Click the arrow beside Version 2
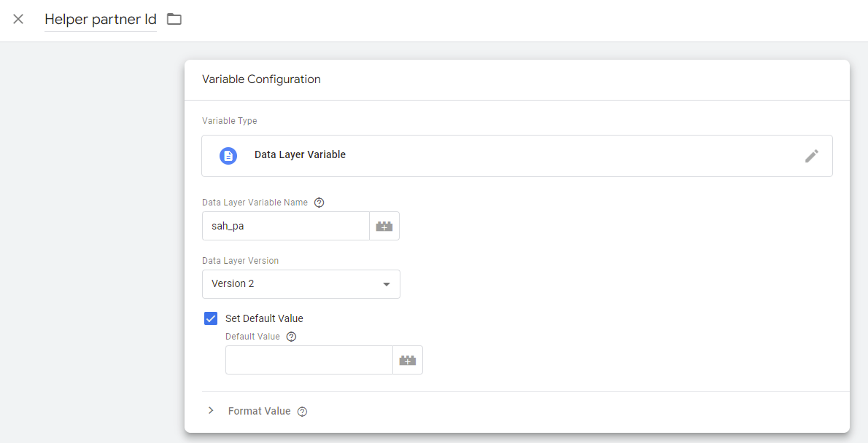The height and width of the screenshot is (443, 868). (387, 284)
